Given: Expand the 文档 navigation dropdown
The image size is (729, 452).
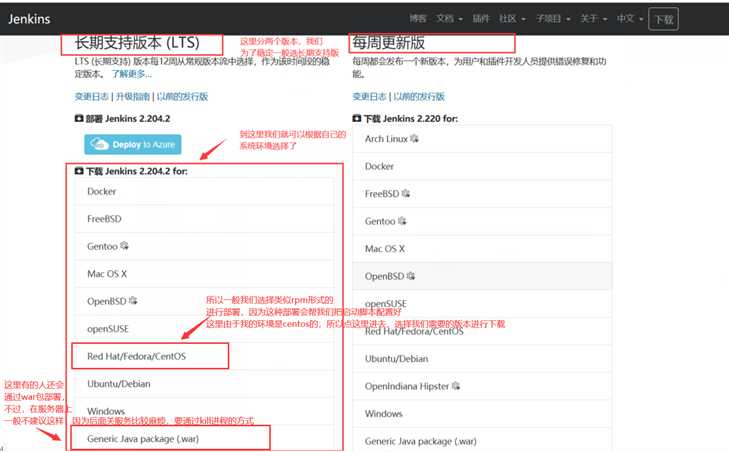Looking at the screenshot, I should (449, 19).
